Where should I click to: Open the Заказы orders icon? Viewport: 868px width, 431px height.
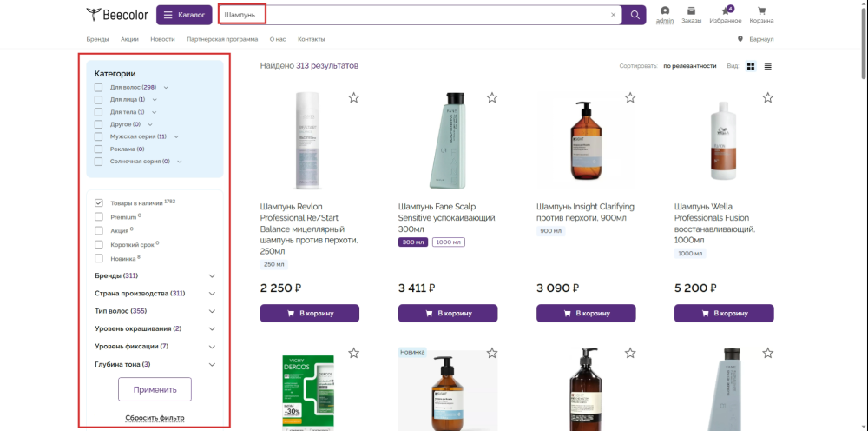point(691,11)
